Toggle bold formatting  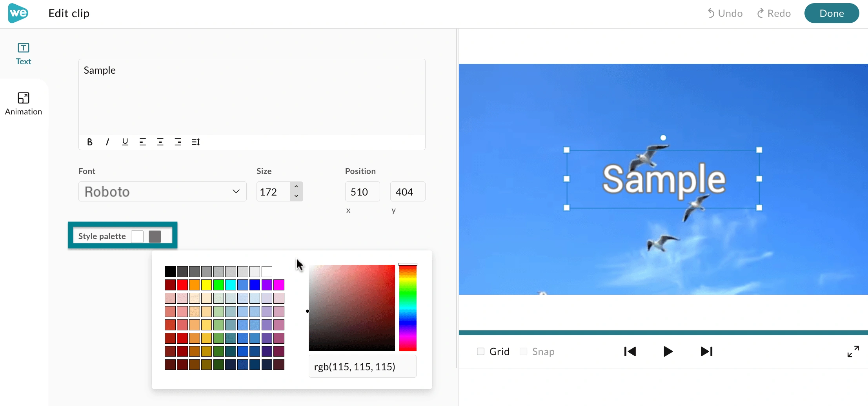coord(90,142)
